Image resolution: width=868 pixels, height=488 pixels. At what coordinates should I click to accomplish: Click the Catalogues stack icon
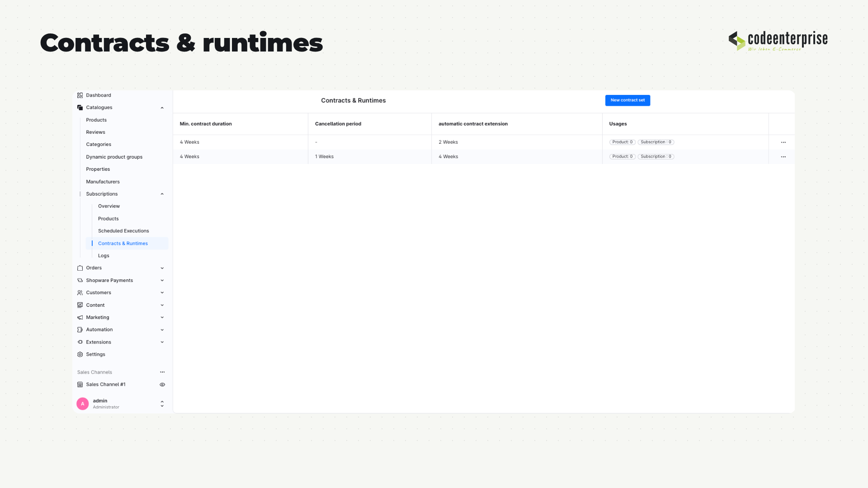tap(80, 108)
